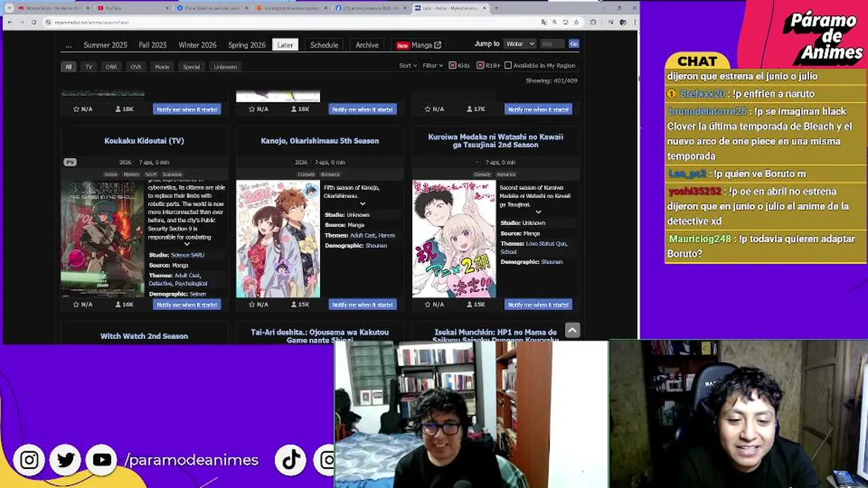Click score star on Koukaku Kidoutai card
Viewport: 868px width, 488px height.
(x=75, y=304)
